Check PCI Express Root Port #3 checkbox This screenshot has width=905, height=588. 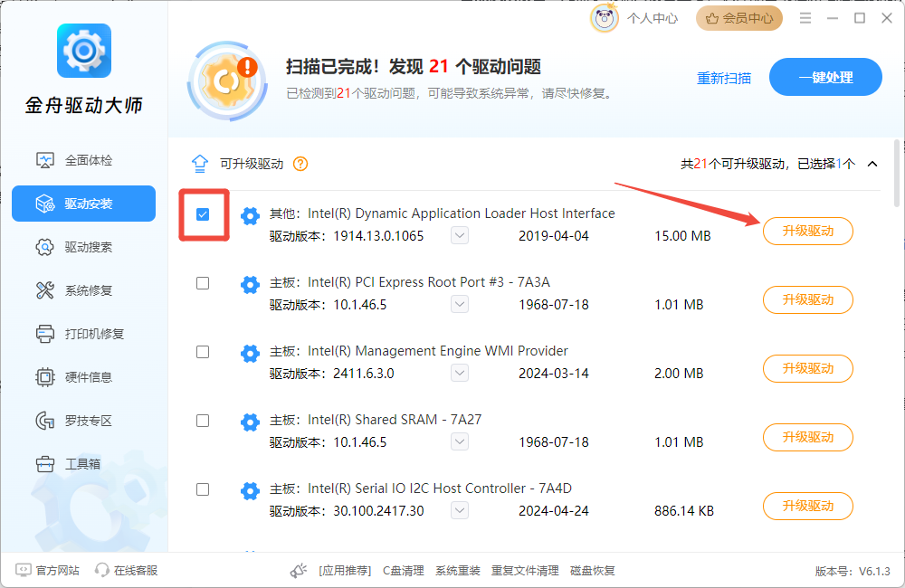pyautogui.click(x=203, y=283)
